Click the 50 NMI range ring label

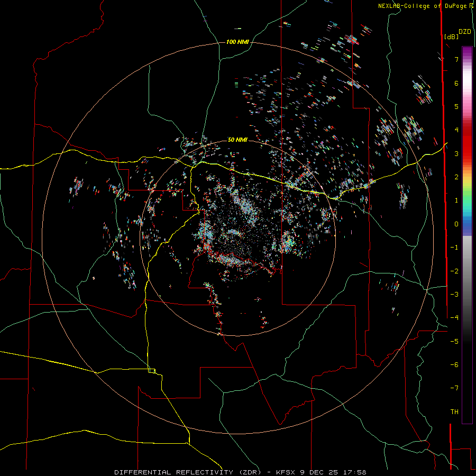tap(237, 140)
